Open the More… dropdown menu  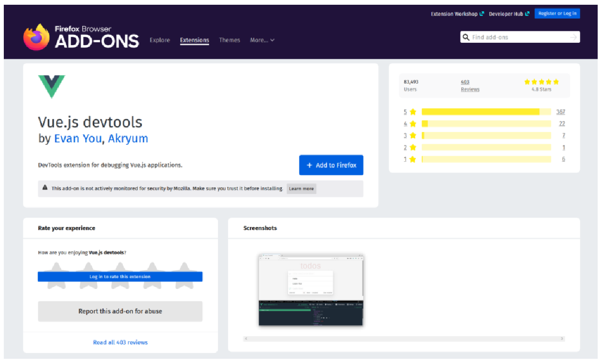(262, 40)
